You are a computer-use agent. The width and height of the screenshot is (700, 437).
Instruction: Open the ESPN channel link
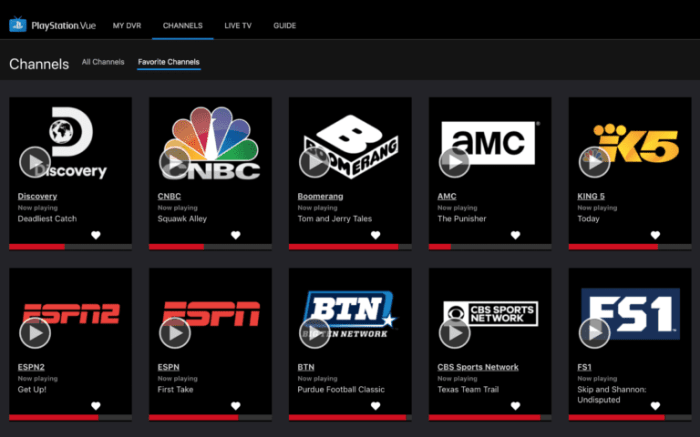(168, 367)
